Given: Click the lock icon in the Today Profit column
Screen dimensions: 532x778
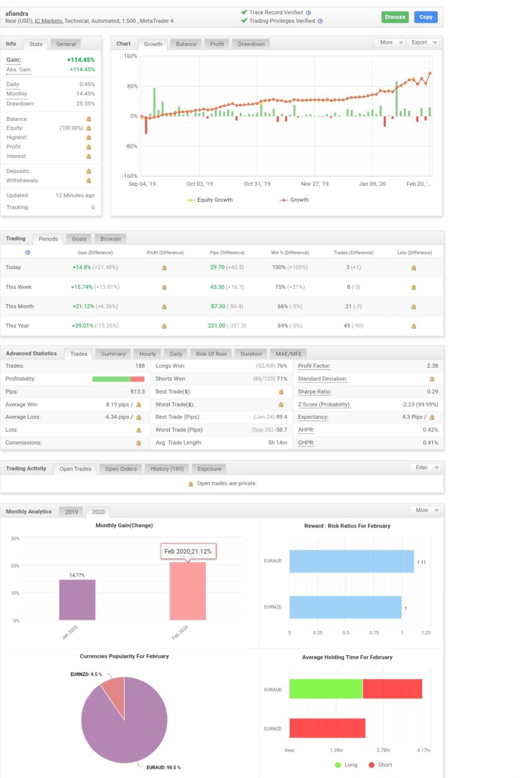Looking at the screenshot, I should pos(164,268).
